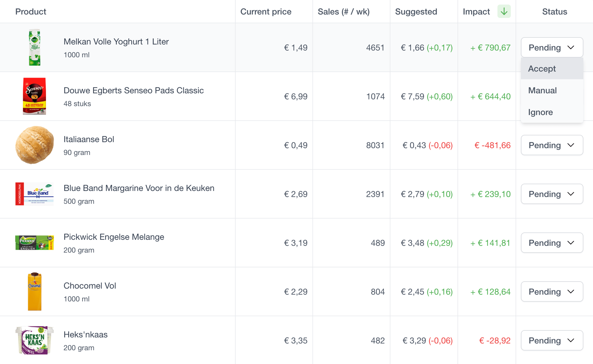This screenshot has height=364, width=593.
Task: Click the 48 stuks size label
Action: (x=77, y=104)
